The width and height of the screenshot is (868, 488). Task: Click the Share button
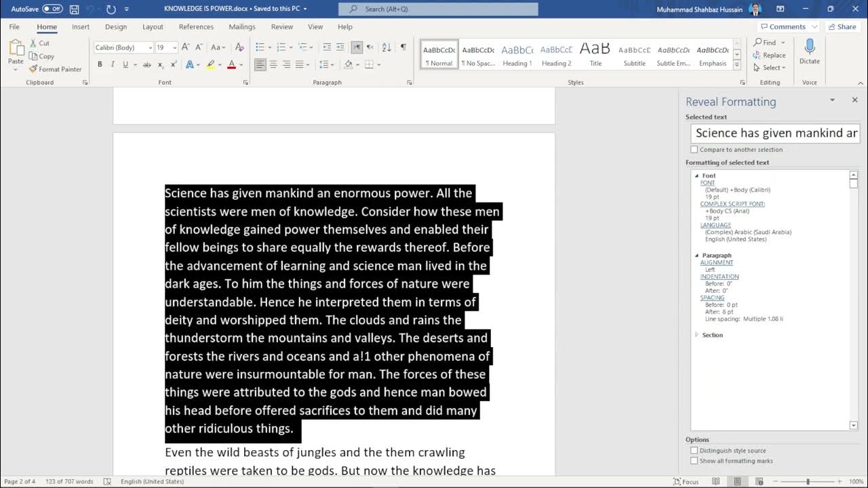pyautogui.click(x=842, y=27)
